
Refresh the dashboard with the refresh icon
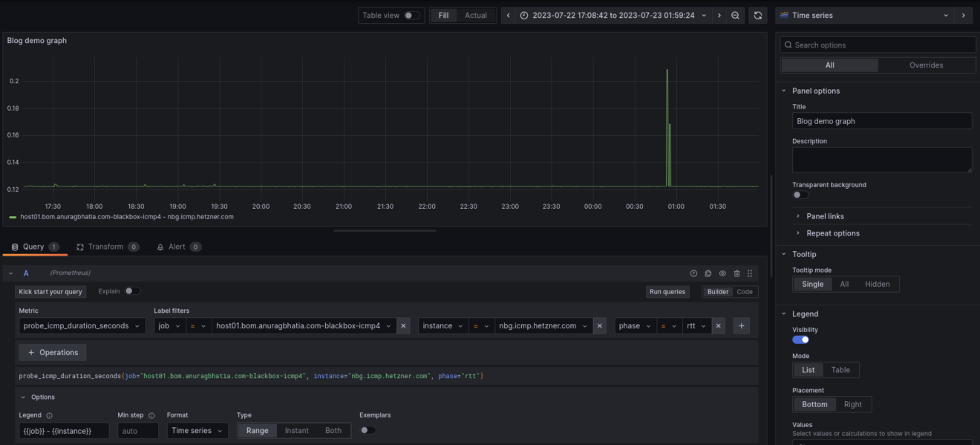point(757,14)
